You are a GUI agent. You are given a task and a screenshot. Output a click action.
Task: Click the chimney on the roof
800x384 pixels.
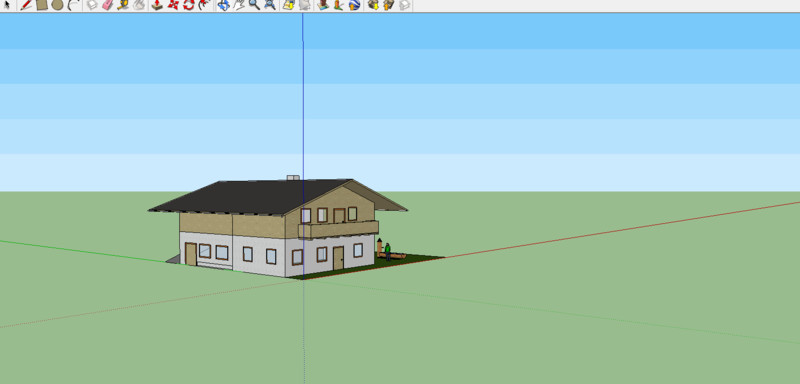293,178
